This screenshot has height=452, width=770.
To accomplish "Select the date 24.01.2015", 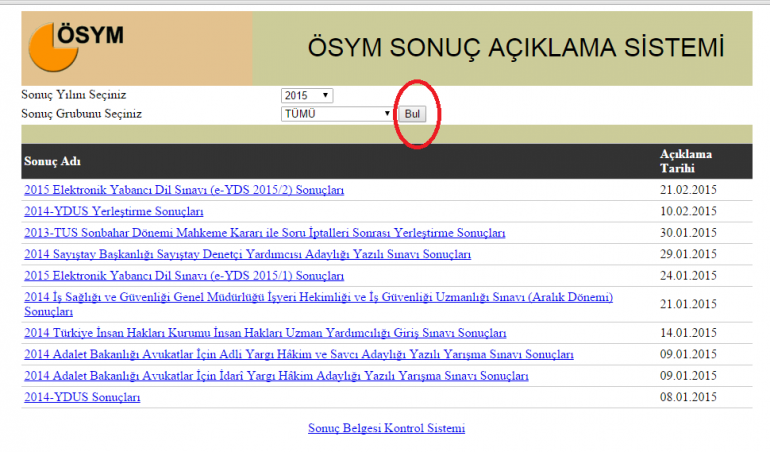I will click(688, 276).
